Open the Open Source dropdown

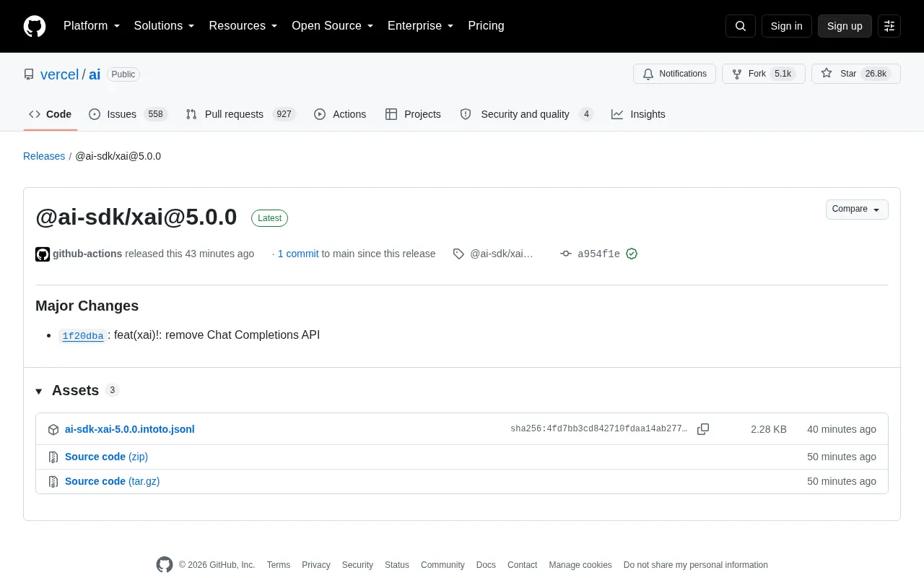(x=333, y=26)
